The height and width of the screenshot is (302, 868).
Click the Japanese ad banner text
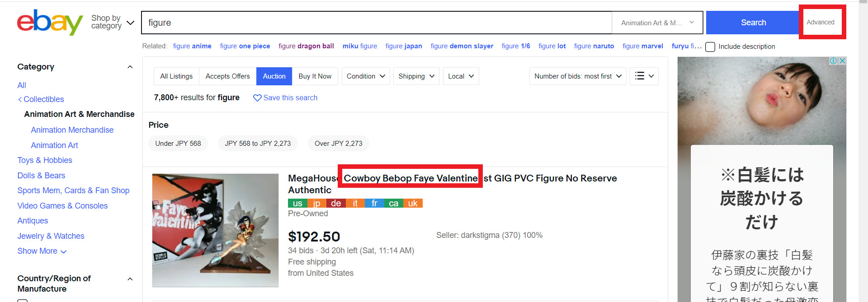(762, 199)
